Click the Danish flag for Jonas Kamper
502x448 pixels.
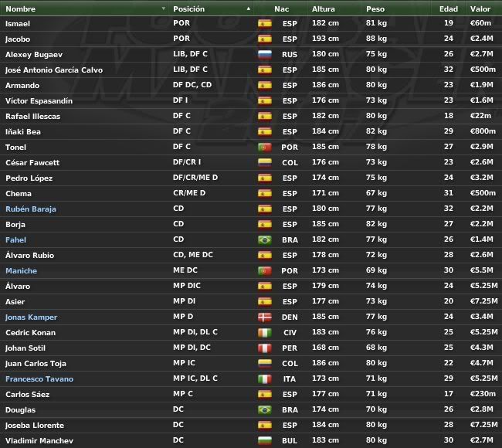265,317
